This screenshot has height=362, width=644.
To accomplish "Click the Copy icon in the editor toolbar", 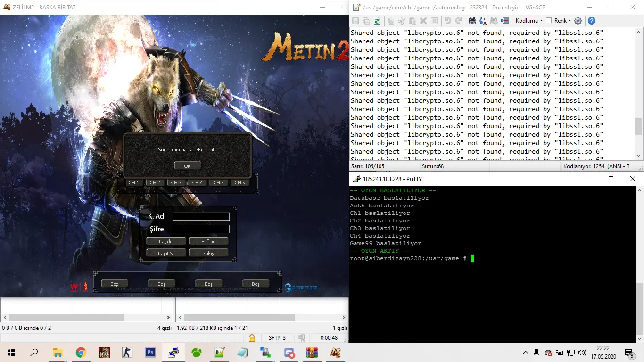I will coord(390,21).
